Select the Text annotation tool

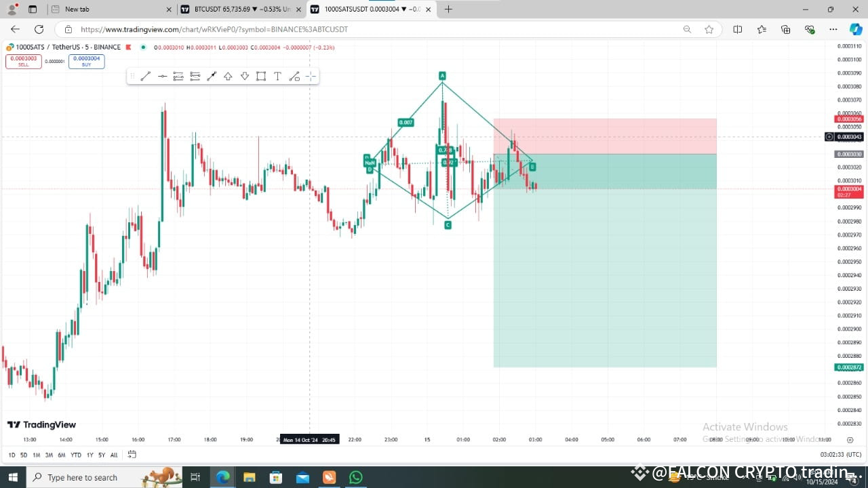pyautogui.click(x=277, y=76)
